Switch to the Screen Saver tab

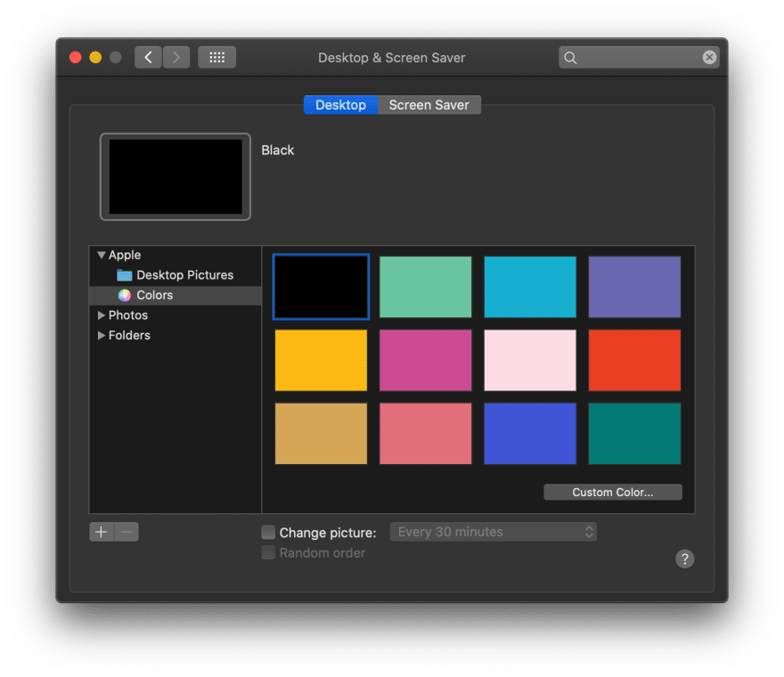(x=429, y=105)
